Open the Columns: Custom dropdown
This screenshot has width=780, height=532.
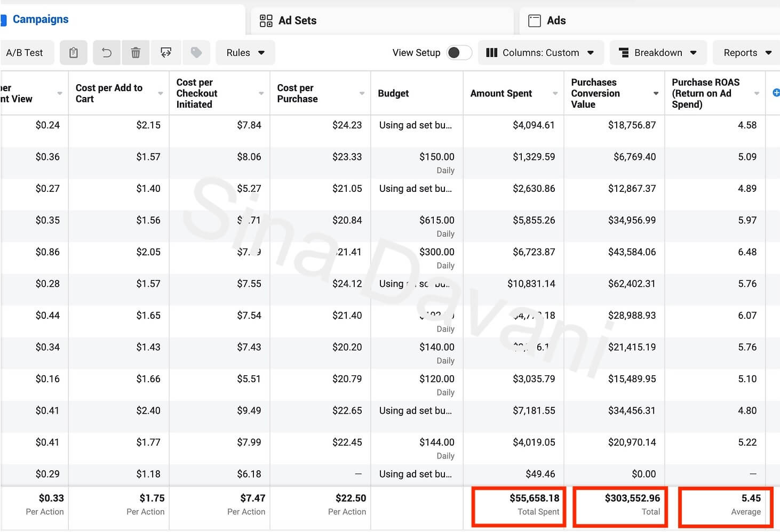[x=541, y=53]
